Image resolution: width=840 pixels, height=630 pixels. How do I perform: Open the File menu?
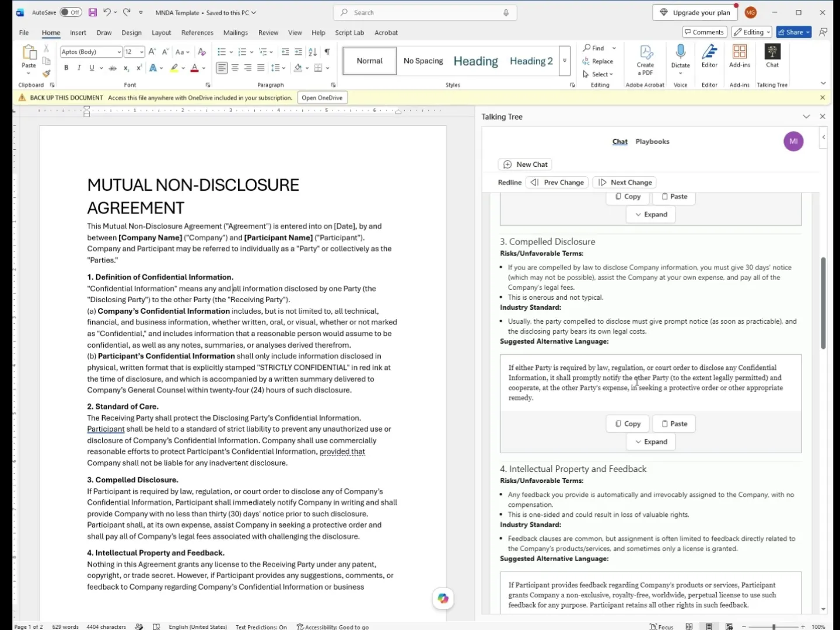pos(24,33)
